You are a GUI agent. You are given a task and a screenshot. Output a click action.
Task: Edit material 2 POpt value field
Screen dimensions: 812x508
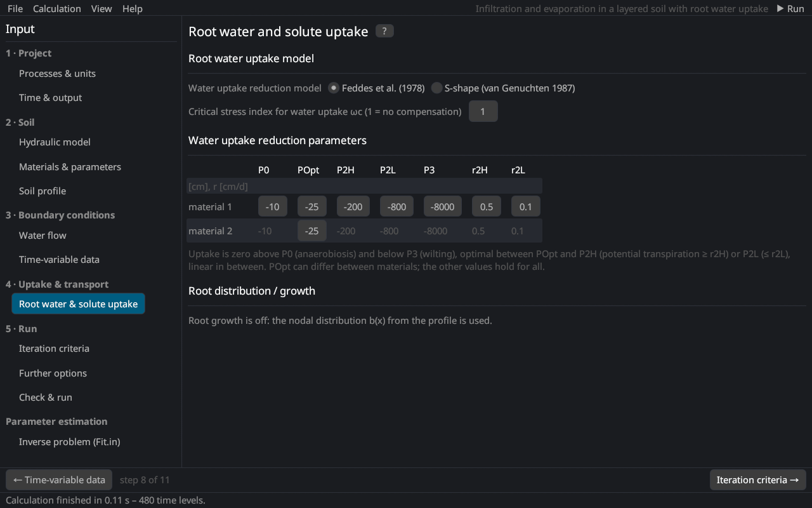click(312, 231)
